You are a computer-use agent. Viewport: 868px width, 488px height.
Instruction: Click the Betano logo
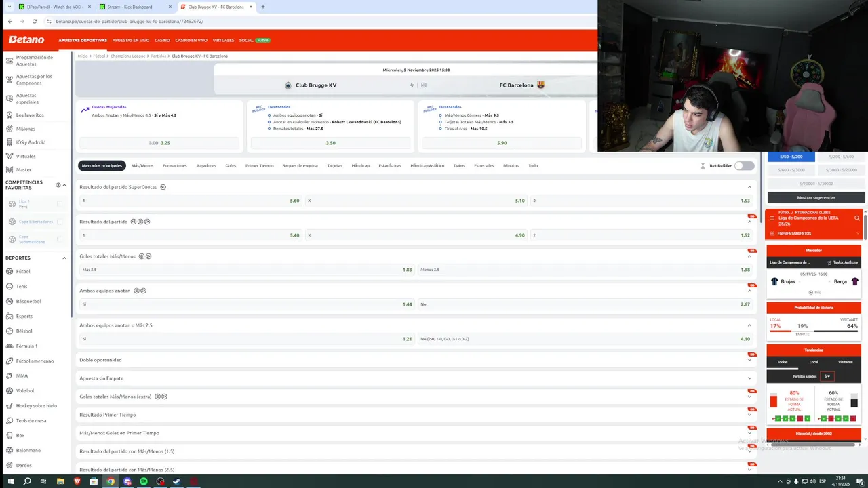tap(26, 40)
